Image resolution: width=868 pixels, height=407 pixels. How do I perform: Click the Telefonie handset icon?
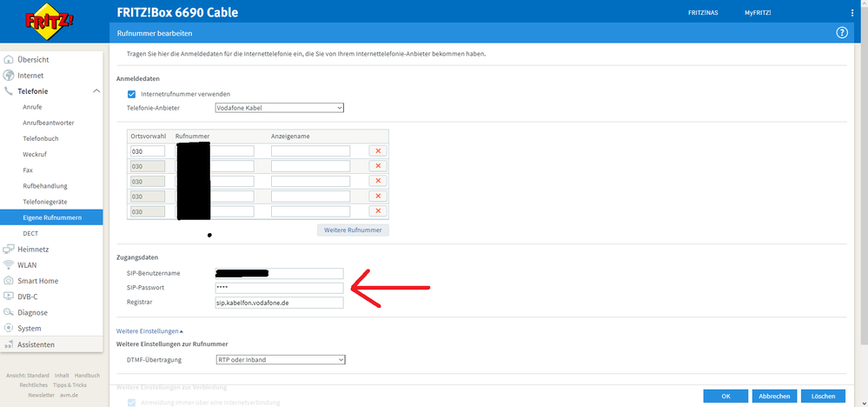tap(9, 91)
